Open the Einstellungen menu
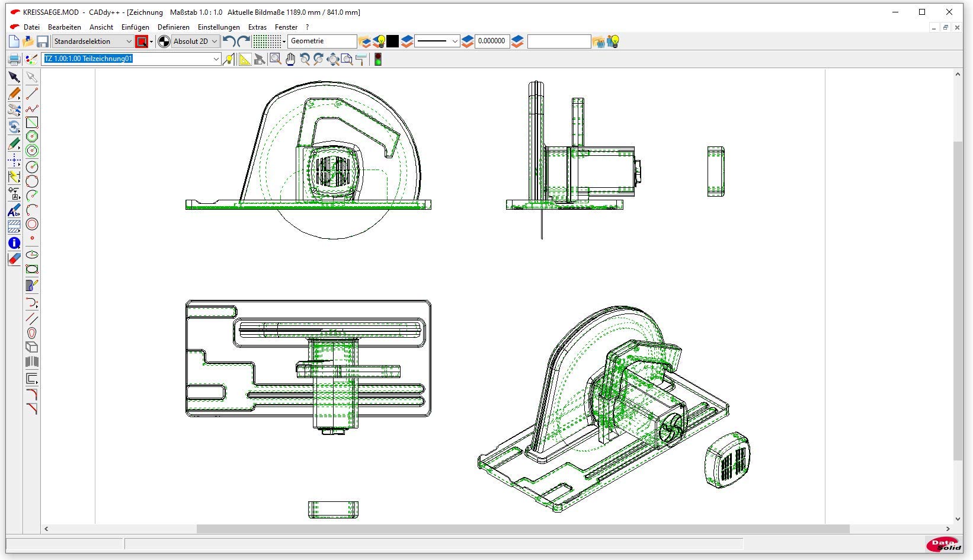The width and height of the screenshot is (973, 560). [219, 27]
